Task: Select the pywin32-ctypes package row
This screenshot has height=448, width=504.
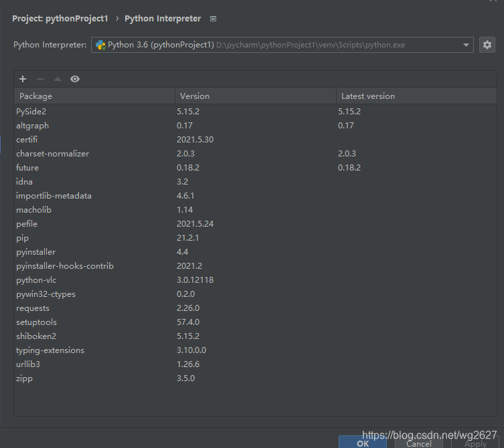Action: pyautogui.click(x=255, y=294)
